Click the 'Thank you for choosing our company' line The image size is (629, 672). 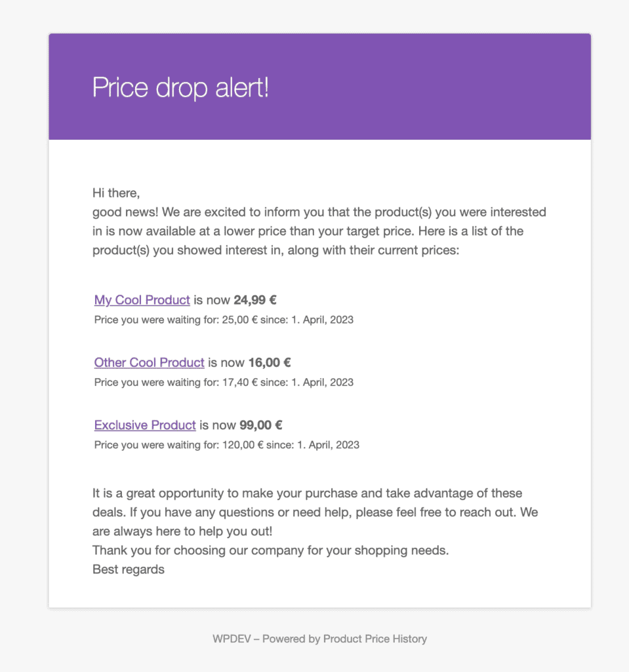pyautogui.click(x=270, y=550)
